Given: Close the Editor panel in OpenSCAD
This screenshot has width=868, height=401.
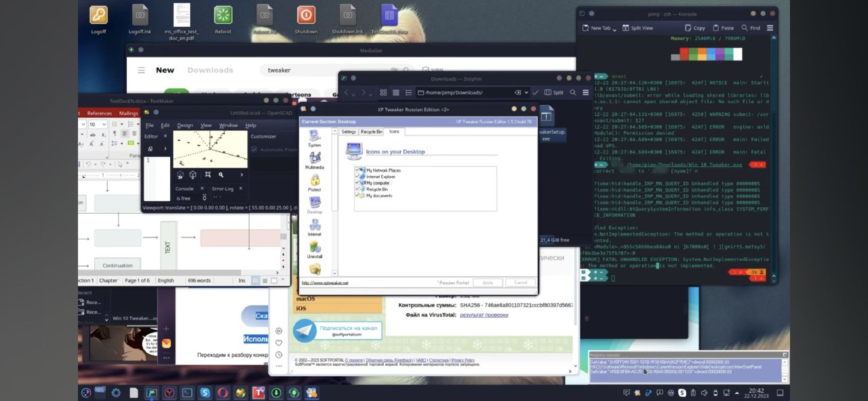Looking at the screenshot, I should 165,136.
